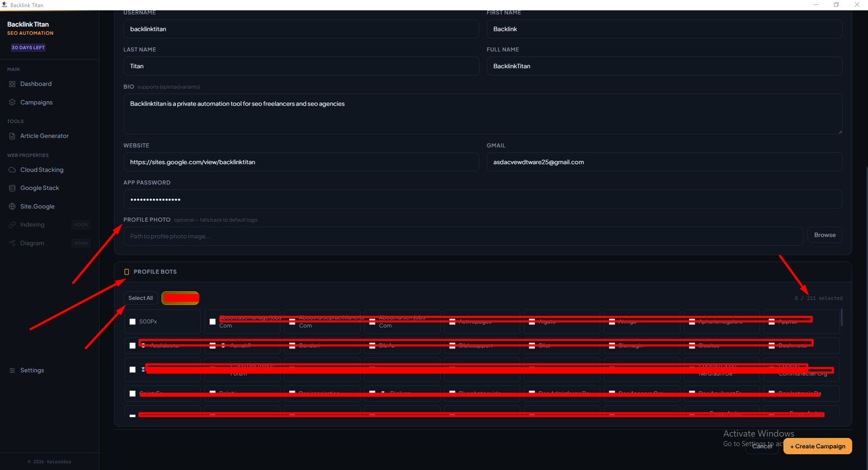The width and height of the screenshot is (868, 470).
Task: Click SOON badge next to Diagram
Action: pos(81,243)
